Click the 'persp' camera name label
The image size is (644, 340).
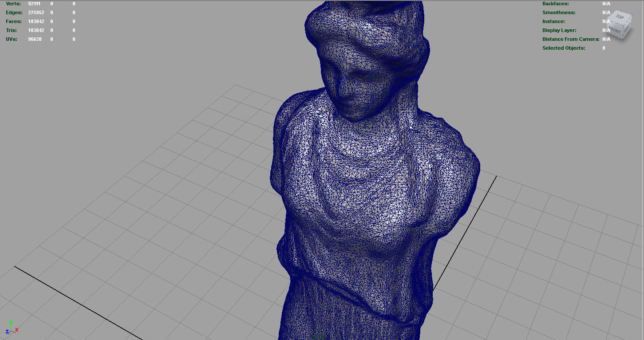click(318, 336)
